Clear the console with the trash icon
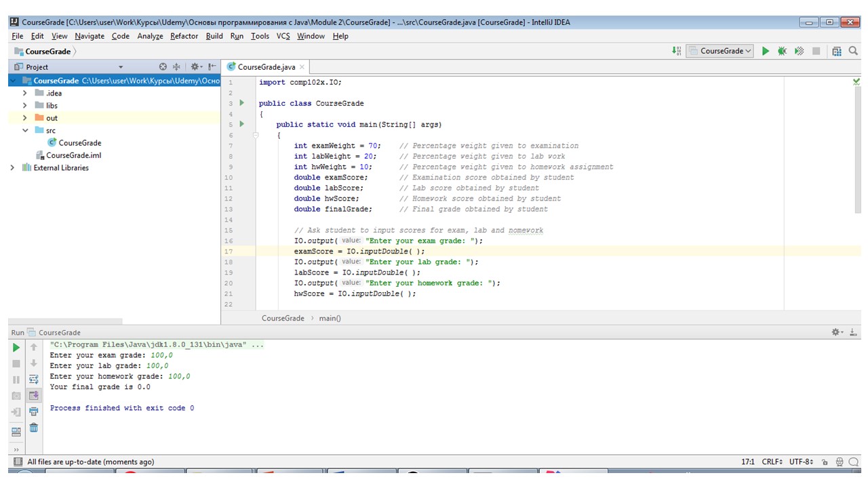The height and width of the screenshot is (488, 868). pyautogui.click(x=33, y=428)
